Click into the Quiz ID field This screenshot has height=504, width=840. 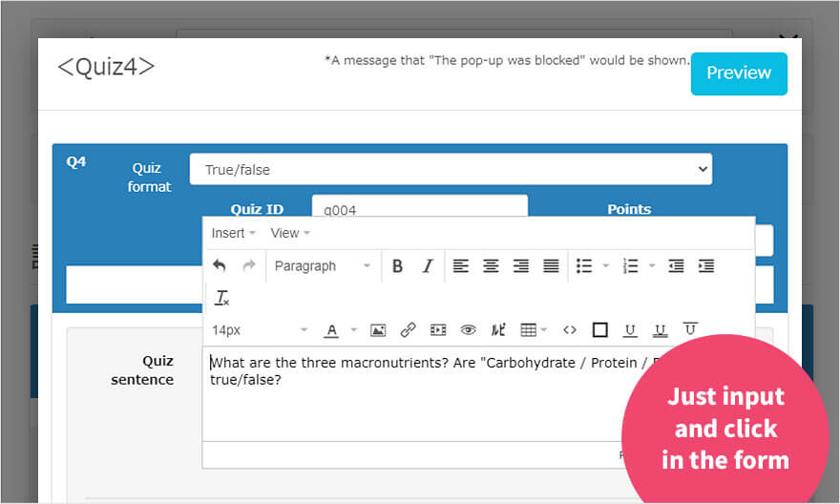(419, 208)
